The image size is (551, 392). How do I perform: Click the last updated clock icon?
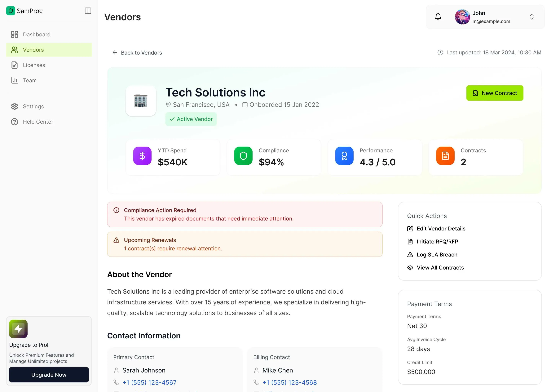[440, 52]
